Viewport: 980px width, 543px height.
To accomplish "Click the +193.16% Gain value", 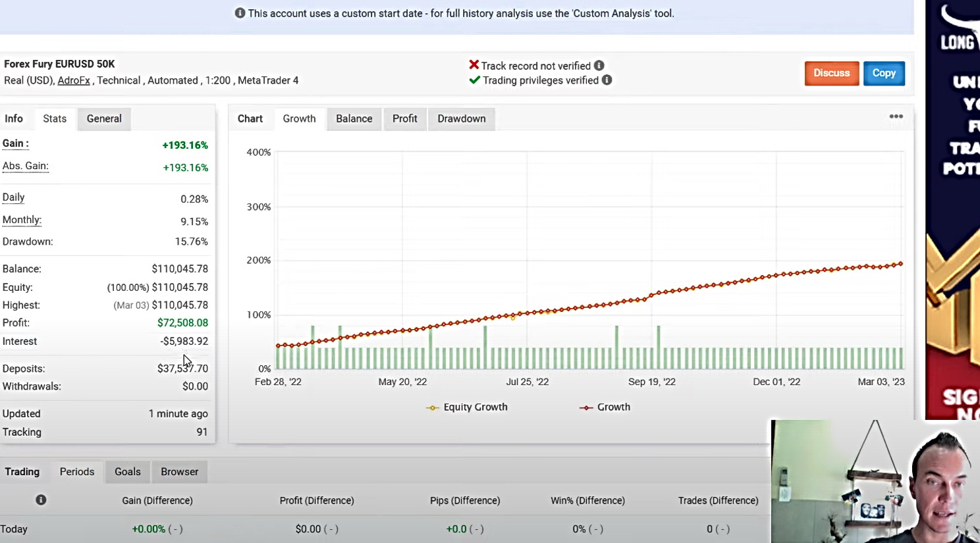I will point(185,145).
